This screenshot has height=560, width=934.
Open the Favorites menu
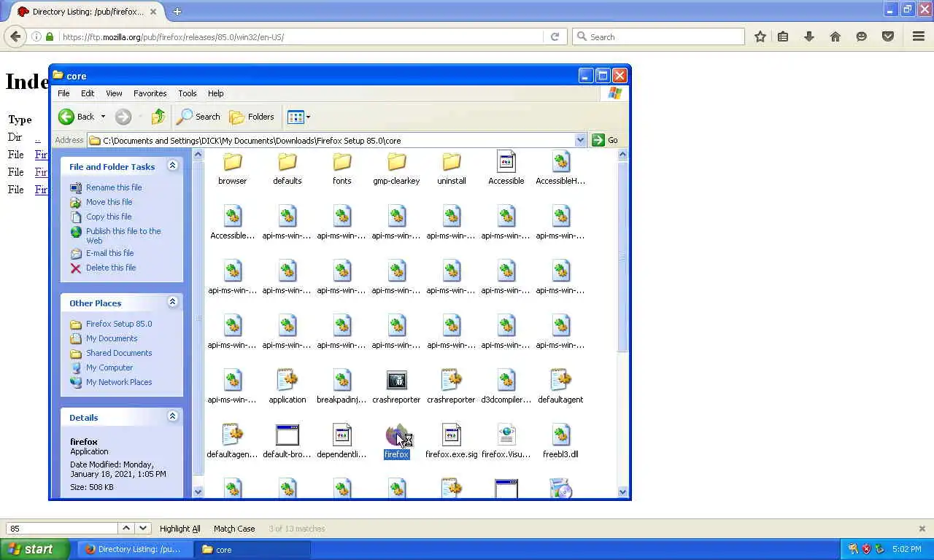click(150, 93)
